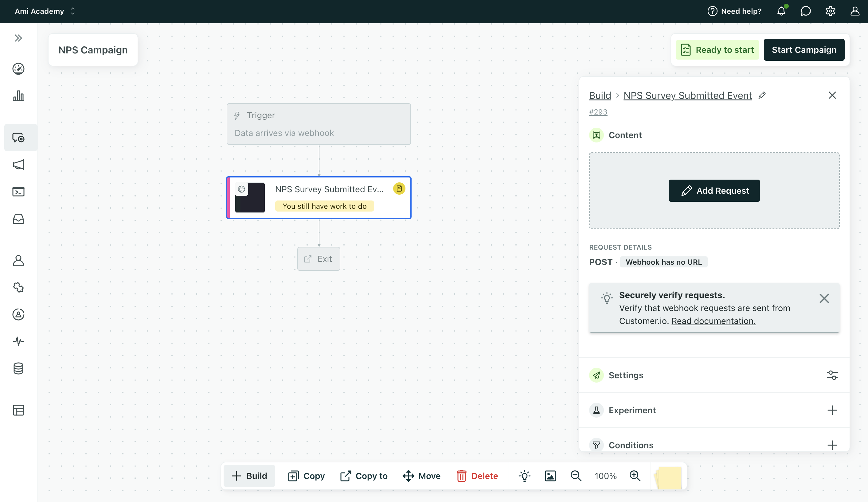
Task: Click the Build breadcrumb link
Action: (600, 95)
